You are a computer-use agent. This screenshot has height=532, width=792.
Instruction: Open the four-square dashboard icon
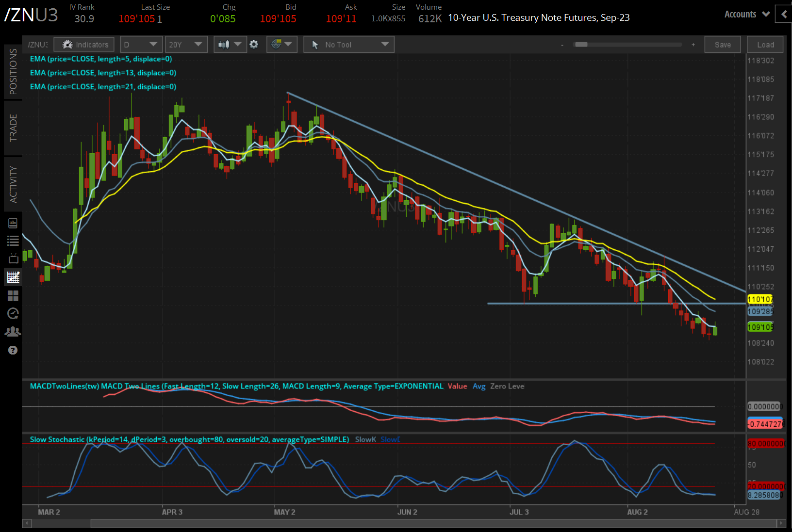click(13, 296)
